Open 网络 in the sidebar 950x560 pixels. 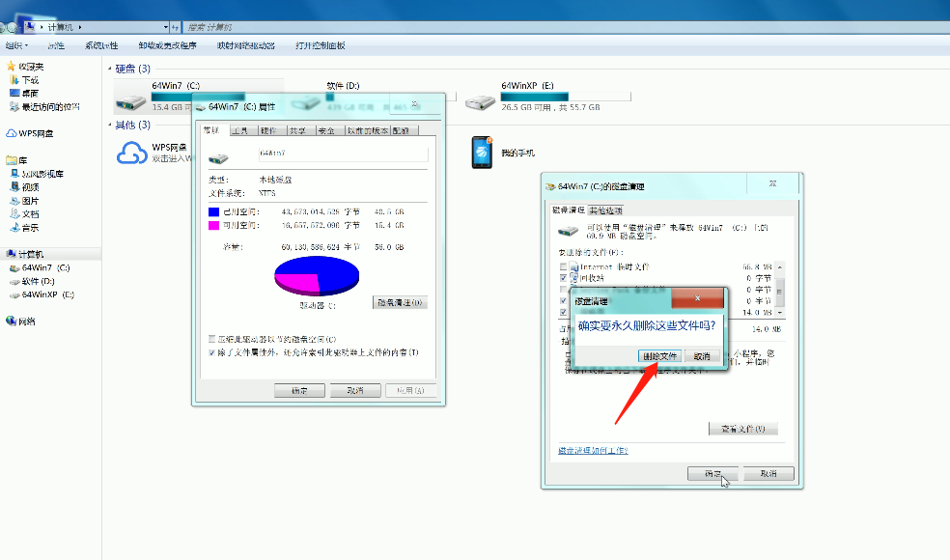point(27,322)
